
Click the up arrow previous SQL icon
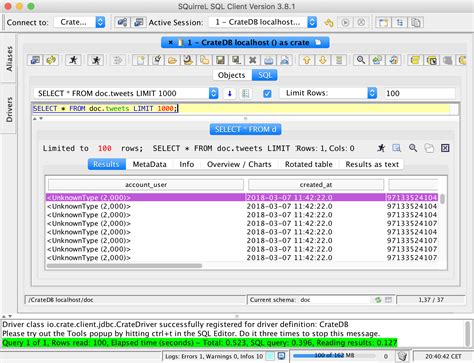[x=307, y=60]
